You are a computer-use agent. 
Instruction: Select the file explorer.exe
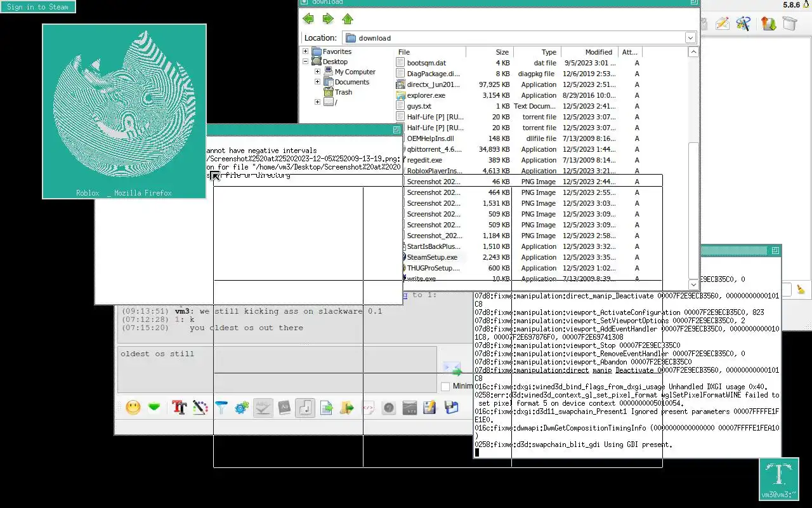[x=426, y=95]
